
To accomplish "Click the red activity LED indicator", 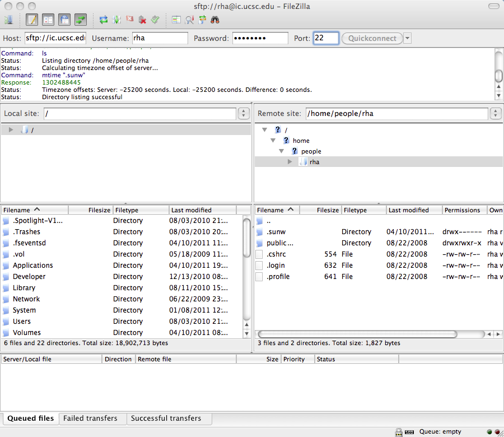I will pyautogui.click(x=497, y=432).
